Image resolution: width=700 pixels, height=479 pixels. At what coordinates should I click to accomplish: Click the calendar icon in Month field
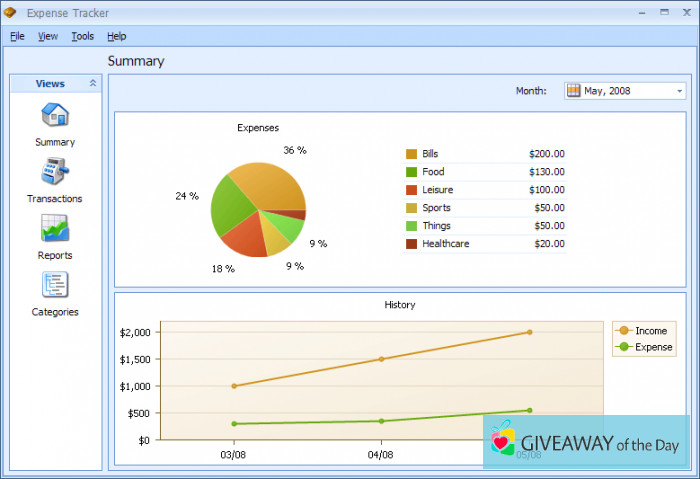[x=574, y=91]
